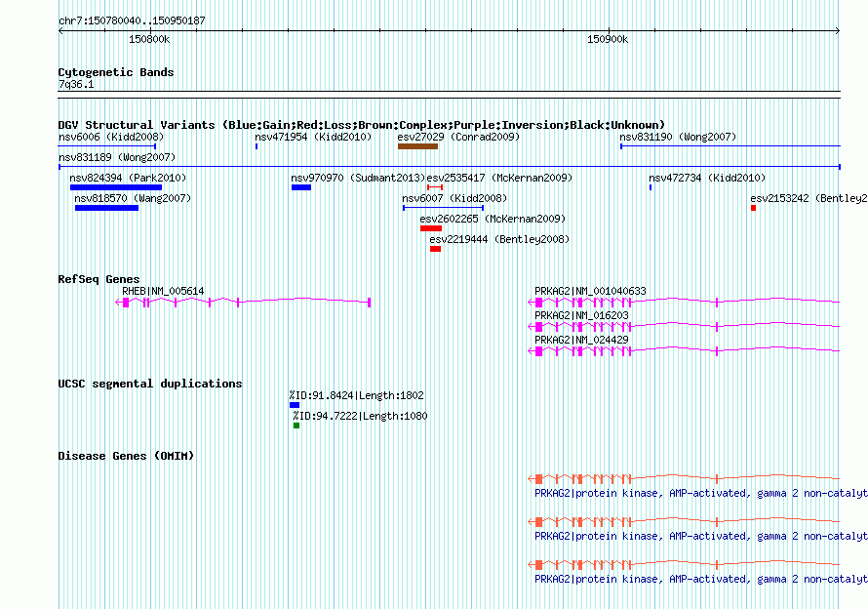Click the blue nsv824394 gain bar
This screenshot has height=609, width=868.
(x=116, y=187)
